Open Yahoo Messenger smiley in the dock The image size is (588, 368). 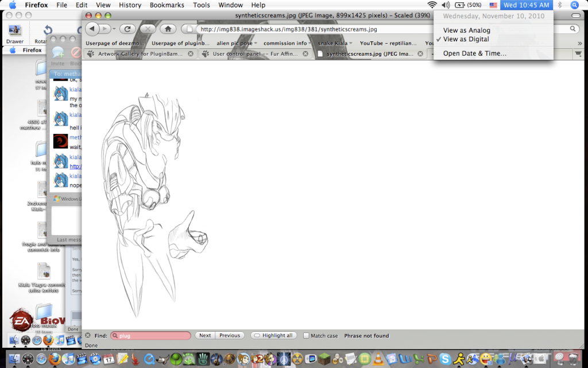pyautogui.click(x=486, y=359)
